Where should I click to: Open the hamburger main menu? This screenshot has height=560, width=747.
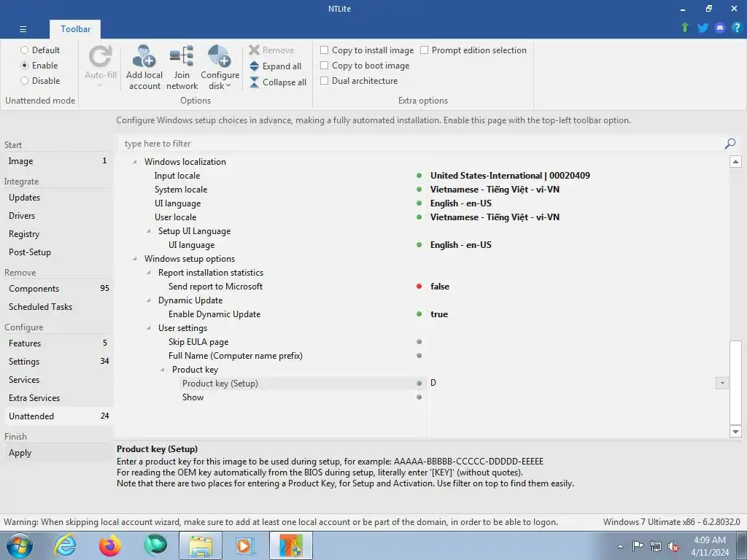[23, 29]
